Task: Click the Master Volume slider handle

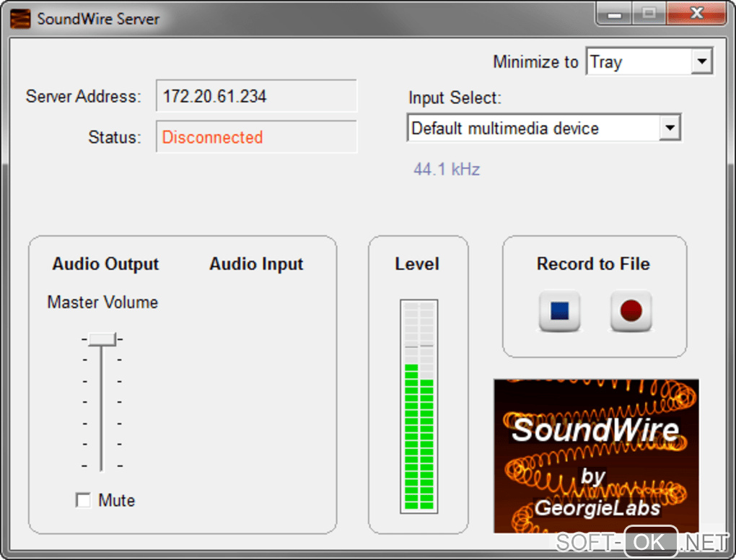Action: [x=102, y=339]
